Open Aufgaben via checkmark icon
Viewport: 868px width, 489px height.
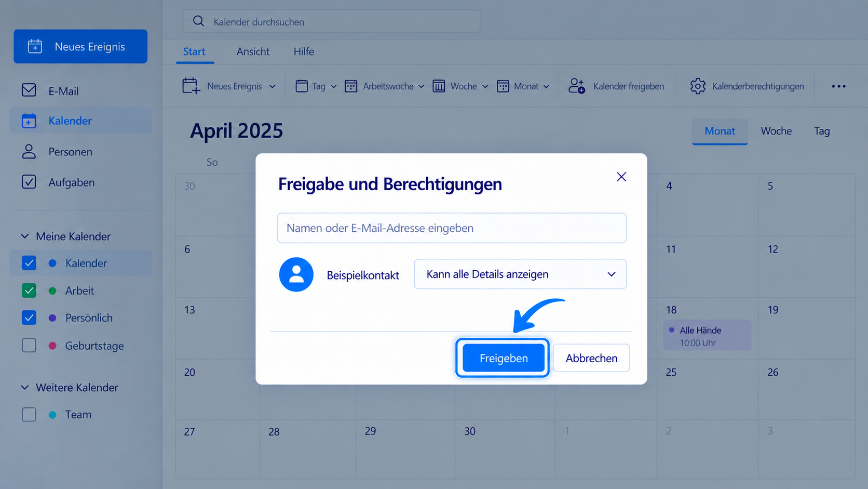point(29,182)
